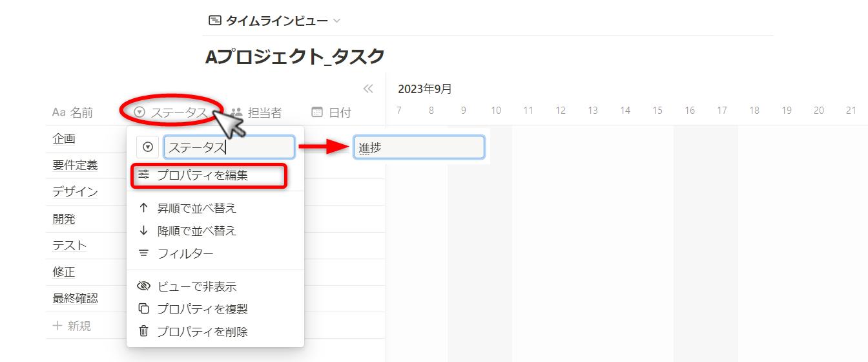Click the 日付 calendar icon
This screenshot has width=868, height=362.
[x=317, y=112]
